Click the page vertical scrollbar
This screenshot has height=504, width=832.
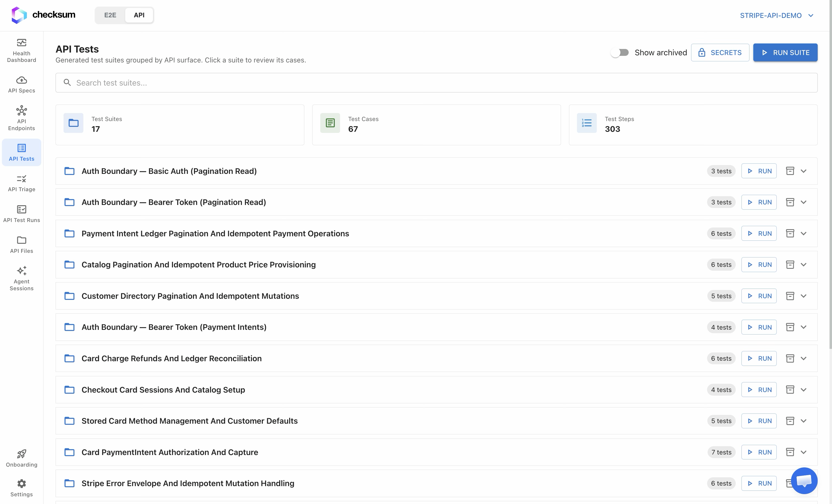(x=830, y=174)
